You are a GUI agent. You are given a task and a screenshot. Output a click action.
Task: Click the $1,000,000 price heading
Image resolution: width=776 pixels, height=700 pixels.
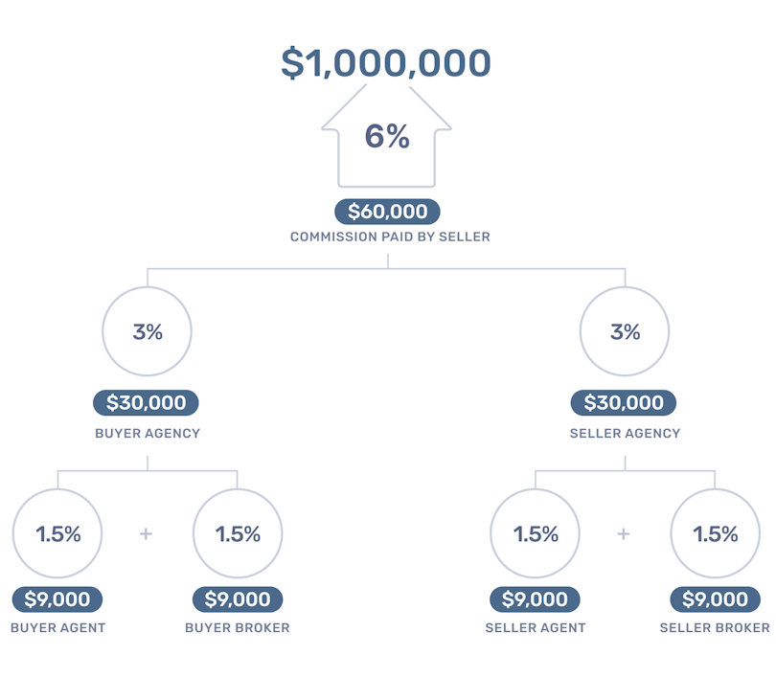click(x=386, y=63)
